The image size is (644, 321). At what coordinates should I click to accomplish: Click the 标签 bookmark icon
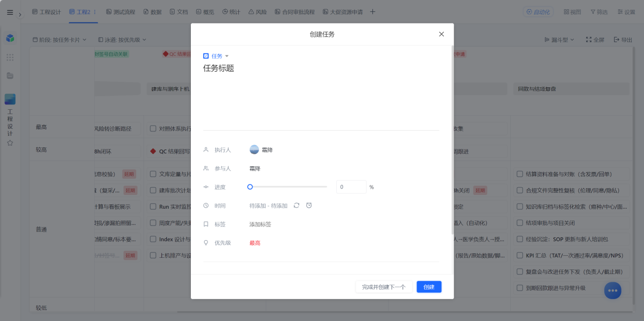click(206, 224)
